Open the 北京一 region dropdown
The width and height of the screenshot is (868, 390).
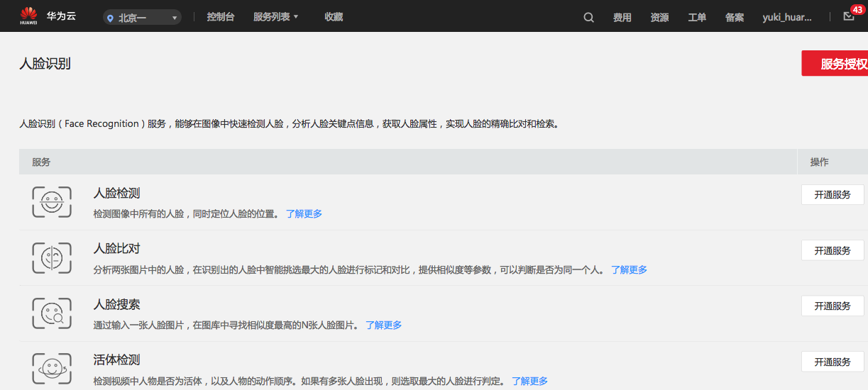(142, 18)
